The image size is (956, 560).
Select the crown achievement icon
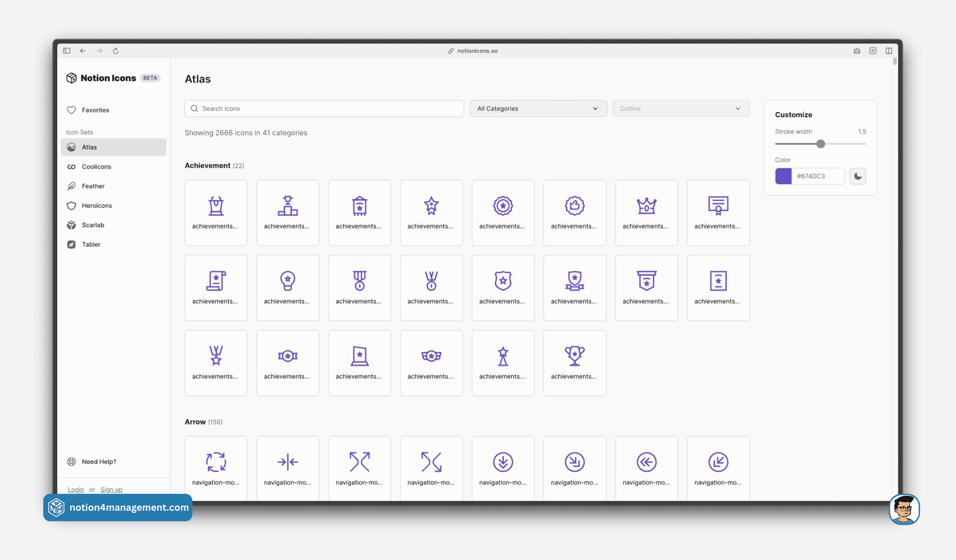[646, 213]
